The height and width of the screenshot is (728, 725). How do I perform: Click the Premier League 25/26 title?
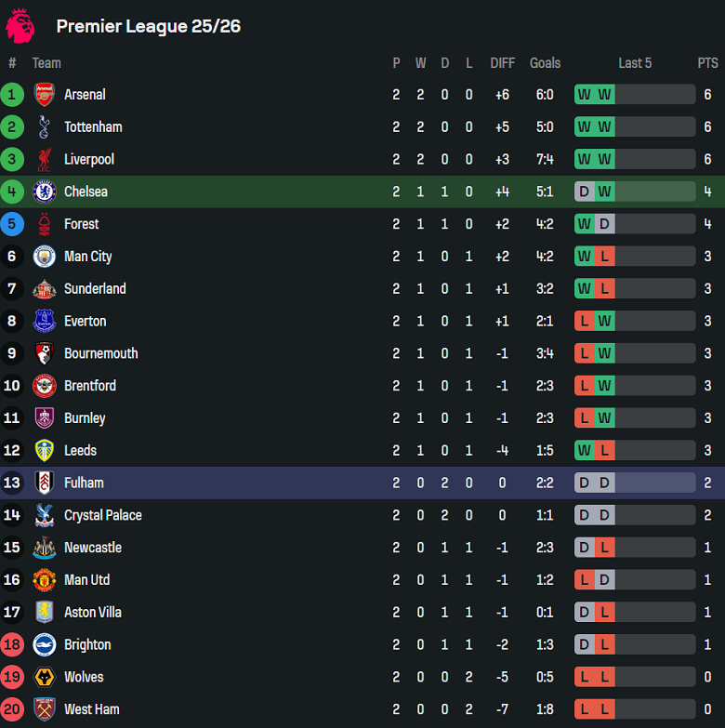click(x=149, y=26)
